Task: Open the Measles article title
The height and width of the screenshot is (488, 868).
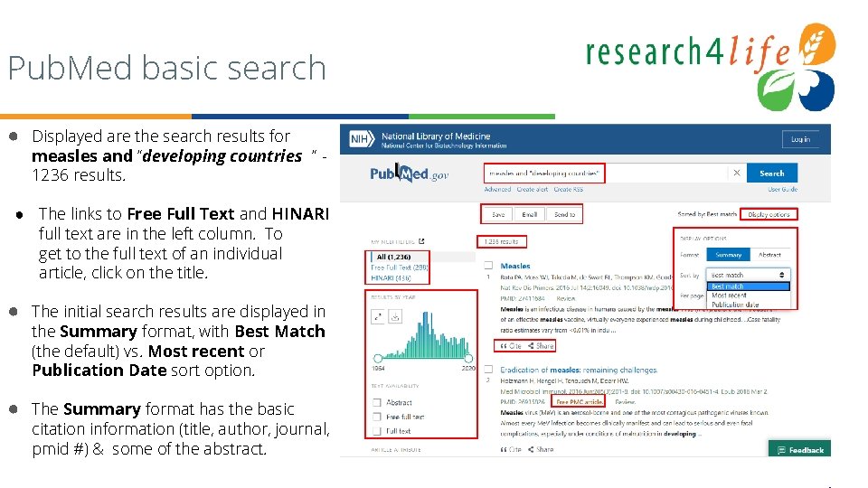Action: tap(514, 266)
